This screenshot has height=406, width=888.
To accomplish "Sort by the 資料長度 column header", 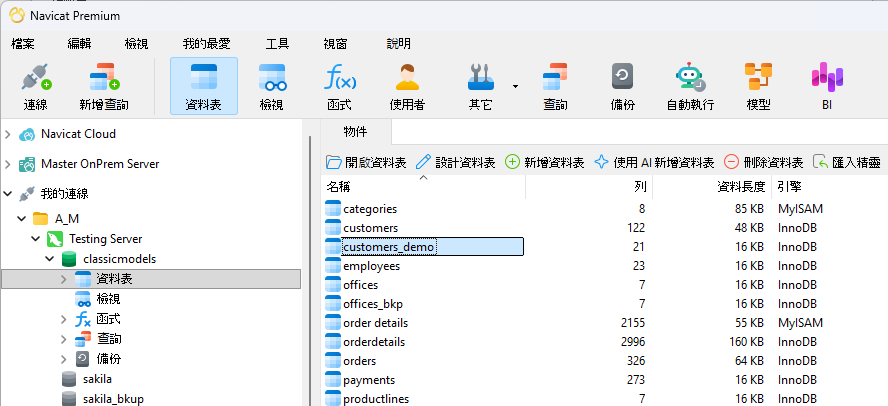I will pos(712,187).
